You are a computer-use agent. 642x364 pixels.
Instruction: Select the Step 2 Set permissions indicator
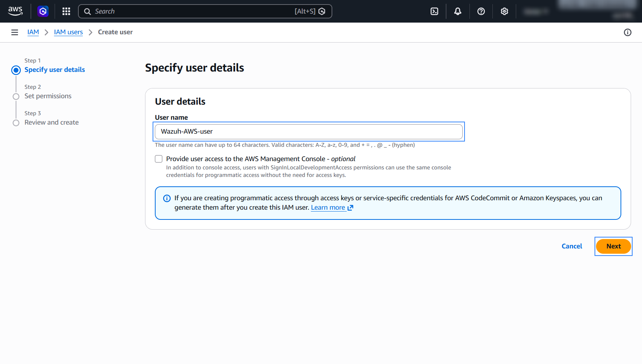coord(16,96)
